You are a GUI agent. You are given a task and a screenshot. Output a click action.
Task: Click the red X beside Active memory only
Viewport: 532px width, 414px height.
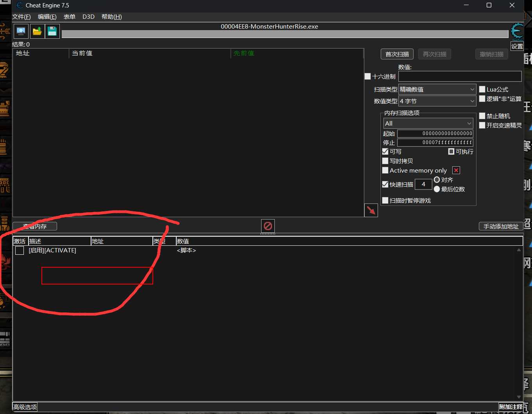pyautogui.click(x=456, y=170)
